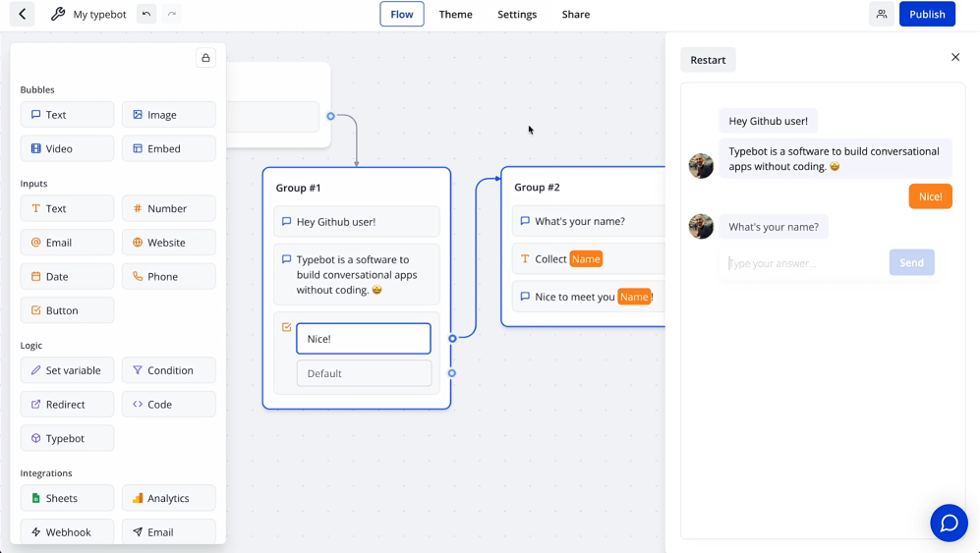980x553 pixels.
Task: Click the Collect Name input step
Action: (x=588, y=259)
